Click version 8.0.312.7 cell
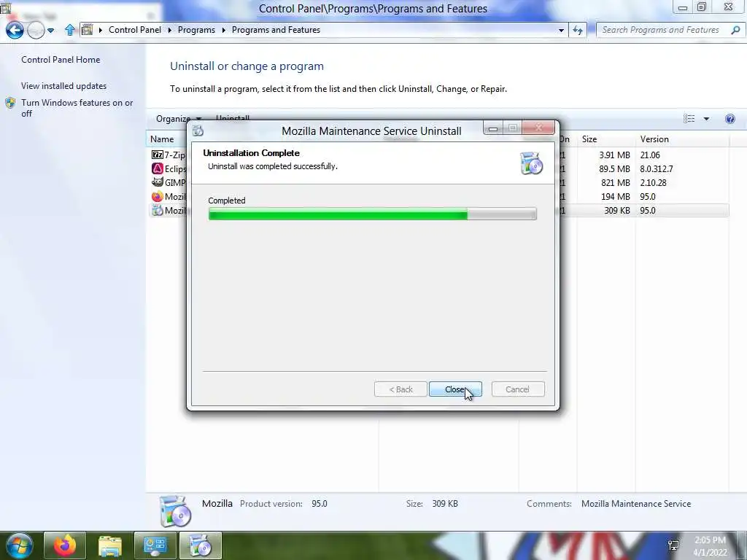 (657, 168)
